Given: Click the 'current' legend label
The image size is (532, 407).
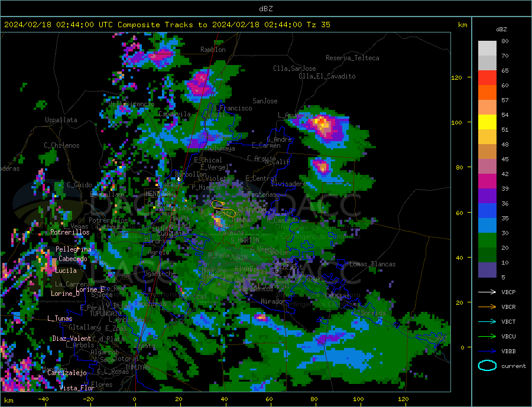Looking at the screenshot, I should [514, 366].
